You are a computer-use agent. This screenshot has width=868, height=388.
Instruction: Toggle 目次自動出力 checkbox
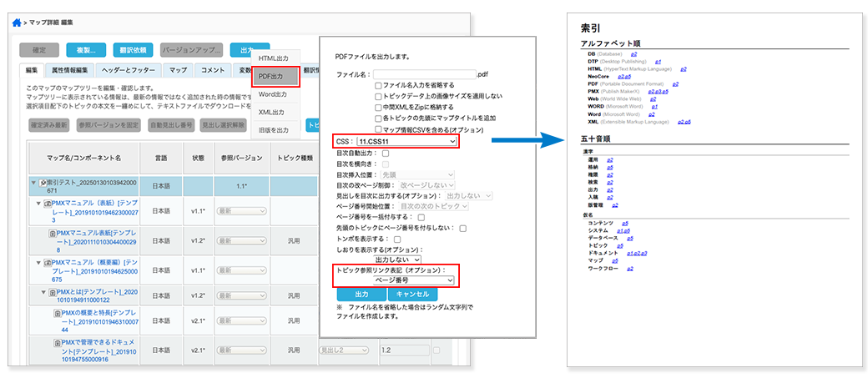[x=386, y=154]
